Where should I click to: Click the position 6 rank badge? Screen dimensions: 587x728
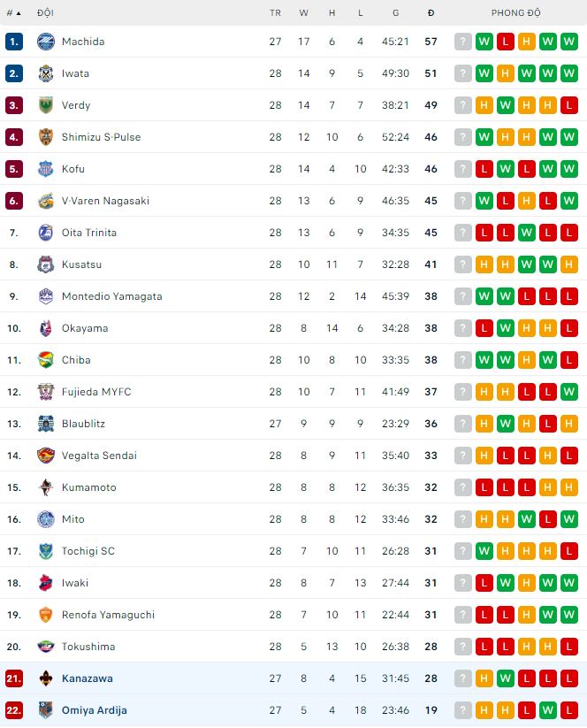point(13,201)
